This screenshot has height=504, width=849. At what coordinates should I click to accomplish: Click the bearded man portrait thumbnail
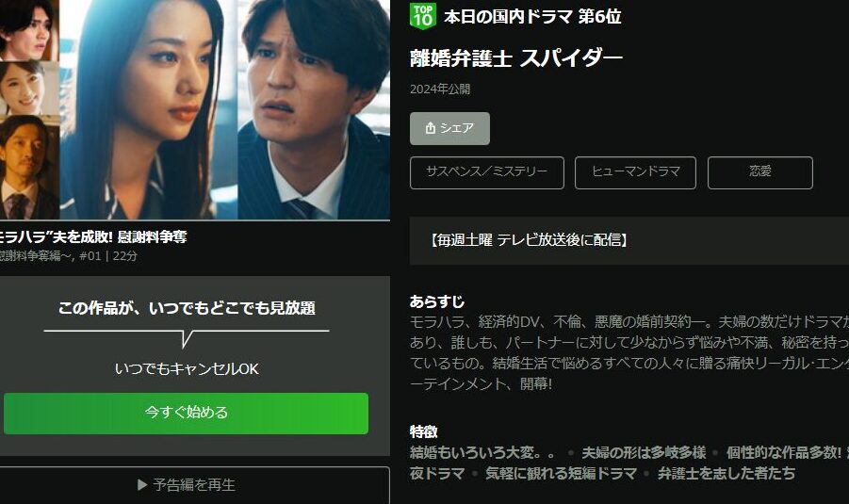29,168
